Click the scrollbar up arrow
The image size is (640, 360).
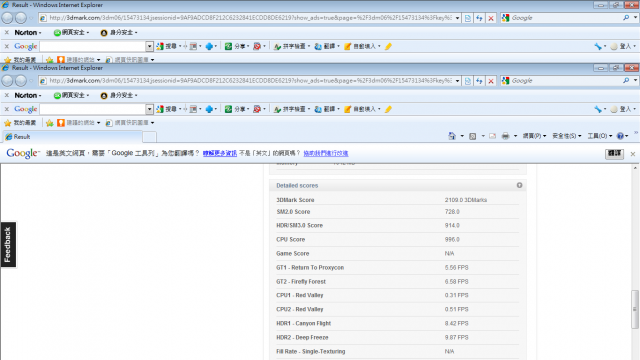(x=635, y=168)
